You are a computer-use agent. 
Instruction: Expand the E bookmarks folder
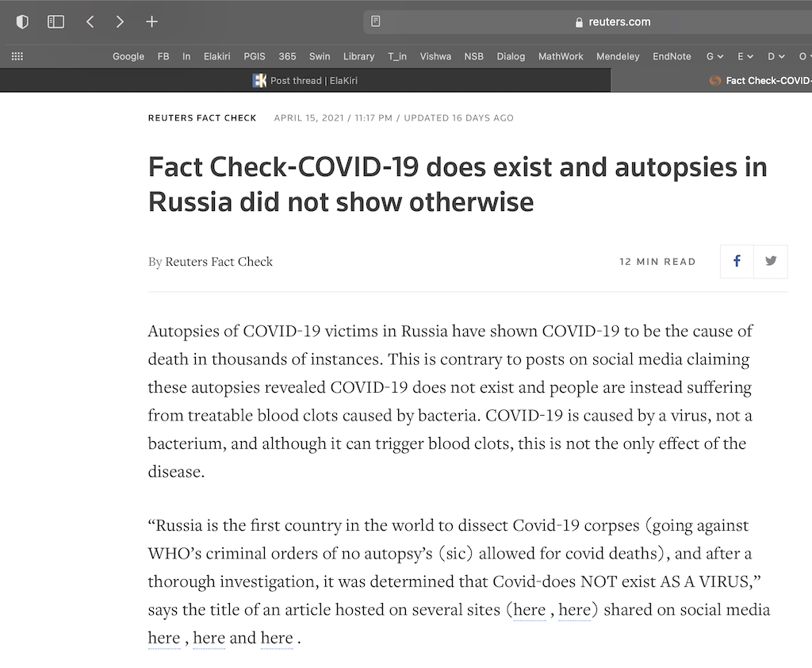(x=745, y=56)
